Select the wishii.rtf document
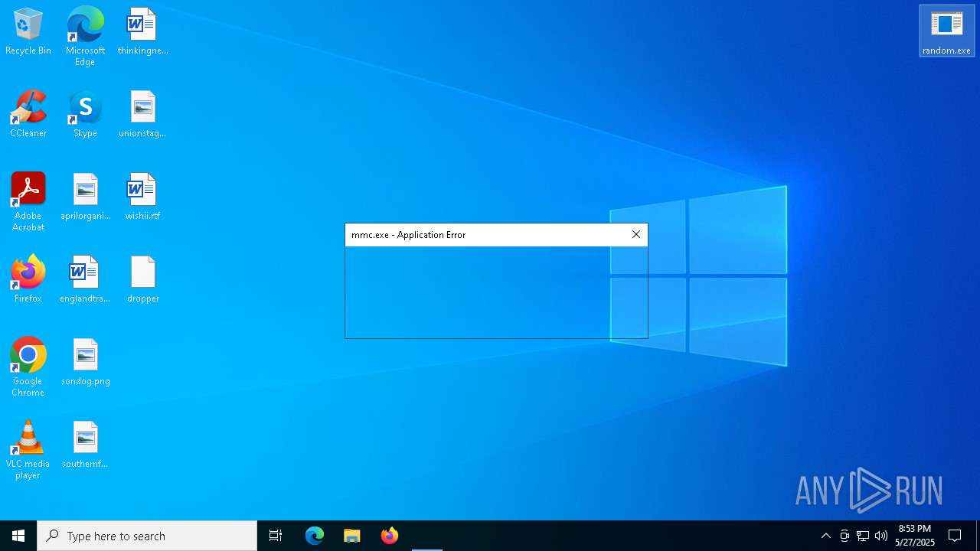 [142, 197]
